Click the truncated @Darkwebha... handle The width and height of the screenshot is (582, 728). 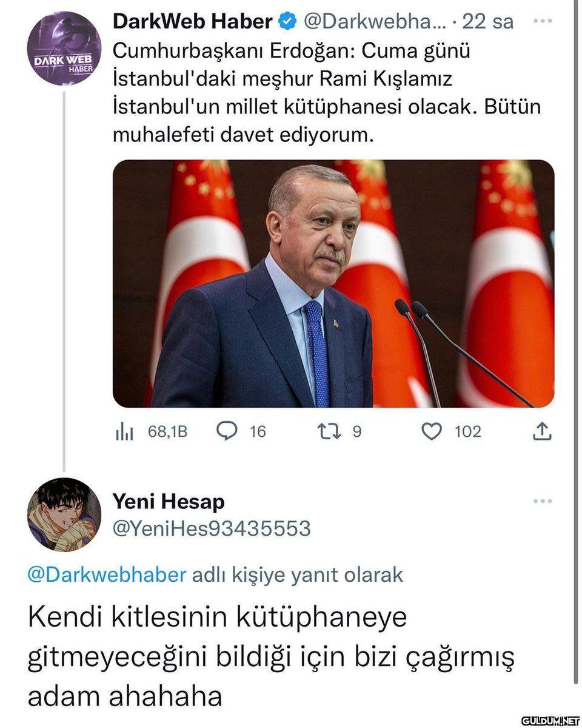pyautogui.click(x=373, y=22)
